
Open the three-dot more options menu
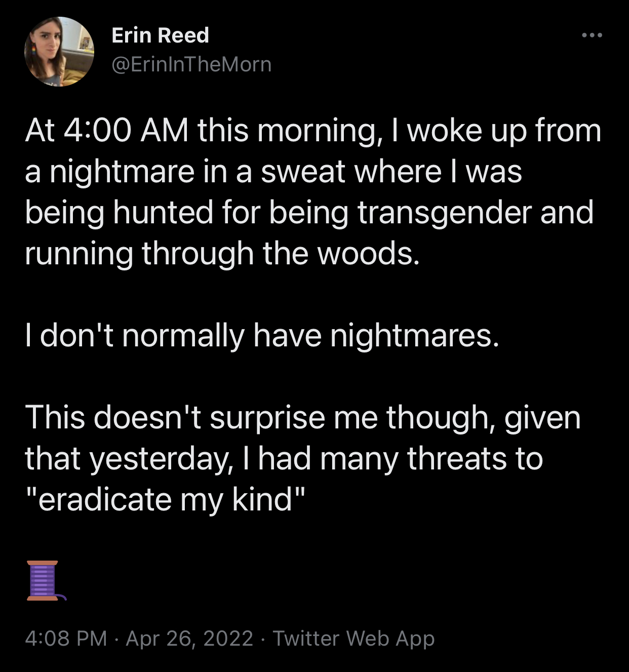pyautogui.click(x=592, y=35)
